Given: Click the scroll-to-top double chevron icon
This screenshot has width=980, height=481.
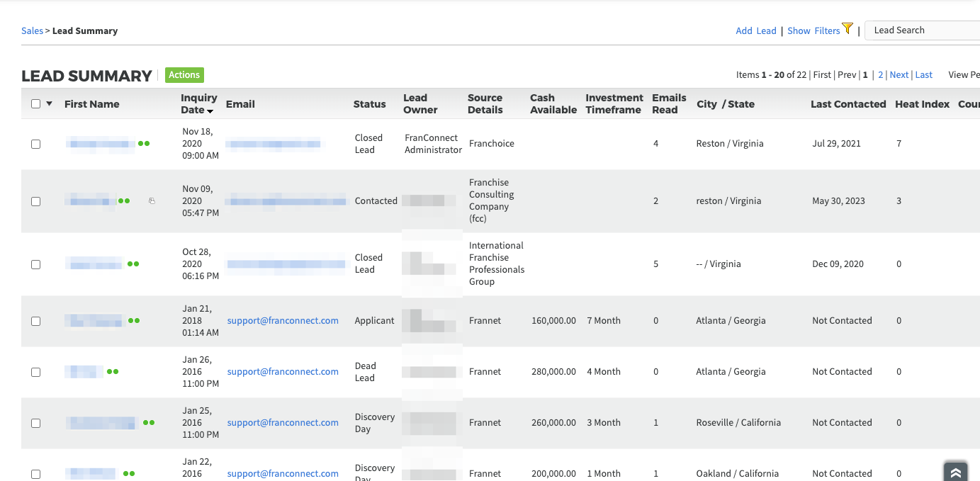Looking at the screenshot, I should 955,472.
